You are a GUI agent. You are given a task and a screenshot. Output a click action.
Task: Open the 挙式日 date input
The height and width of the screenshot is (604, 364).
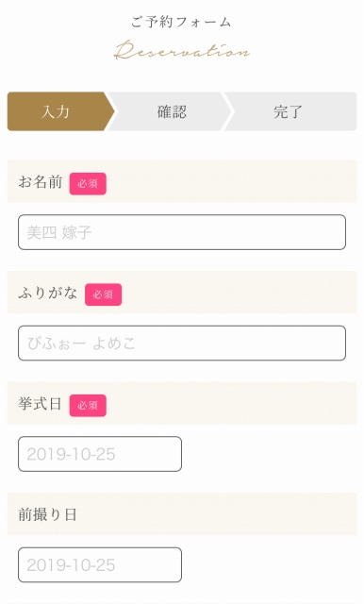point(100,454)
